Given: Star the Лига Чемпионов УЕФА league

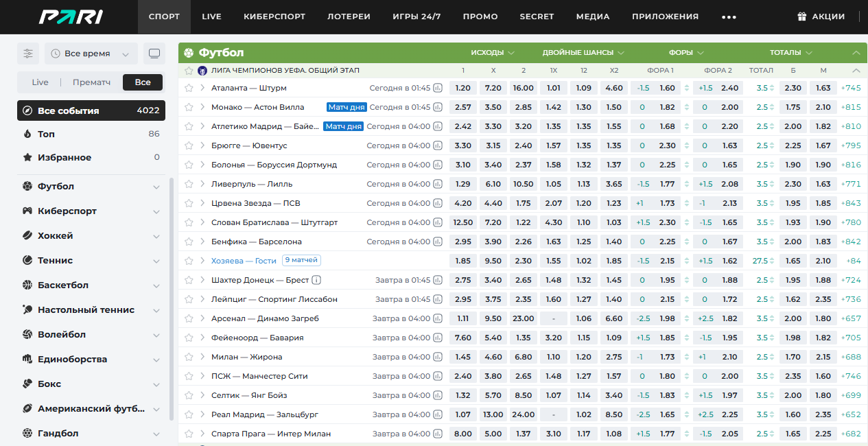Looking at the screenshot, I should coord(189,70).
